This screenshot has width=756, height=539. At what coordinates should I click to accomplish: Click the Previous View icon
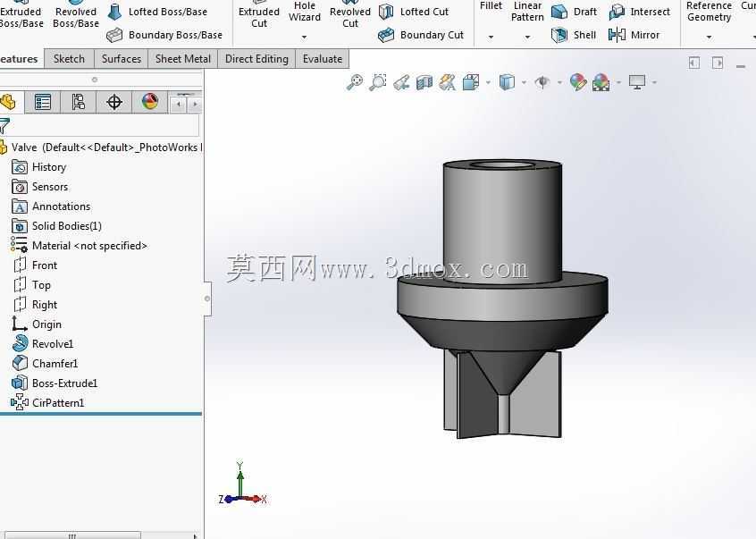401,82
